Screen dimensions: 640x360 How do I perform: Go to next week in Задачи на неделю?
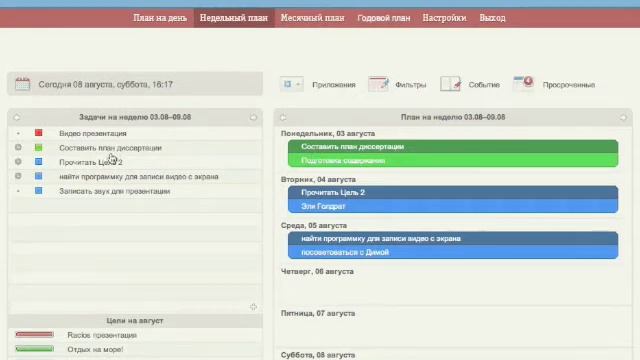(x=253, y=118)
